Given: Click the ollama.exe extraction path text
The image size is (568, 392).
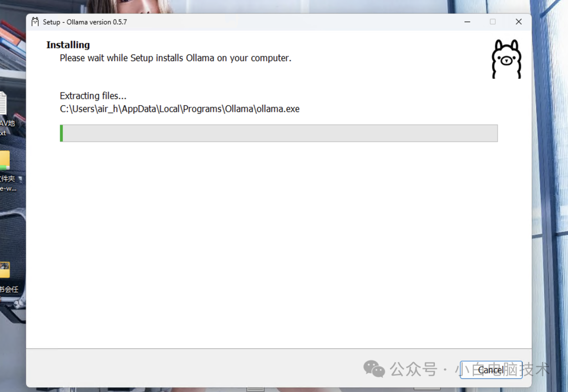Looking at the screenshot, I should coord(180,109).
